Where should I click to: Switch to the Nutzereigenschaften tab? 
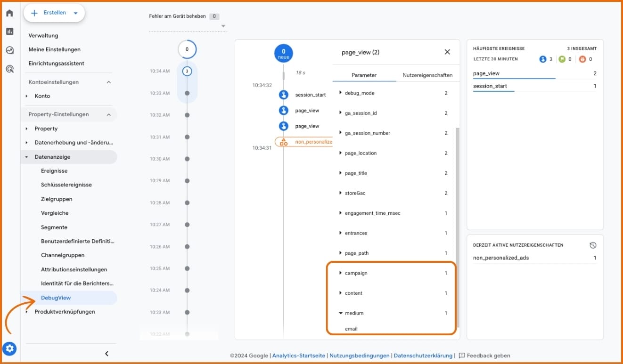pos(427,75)
